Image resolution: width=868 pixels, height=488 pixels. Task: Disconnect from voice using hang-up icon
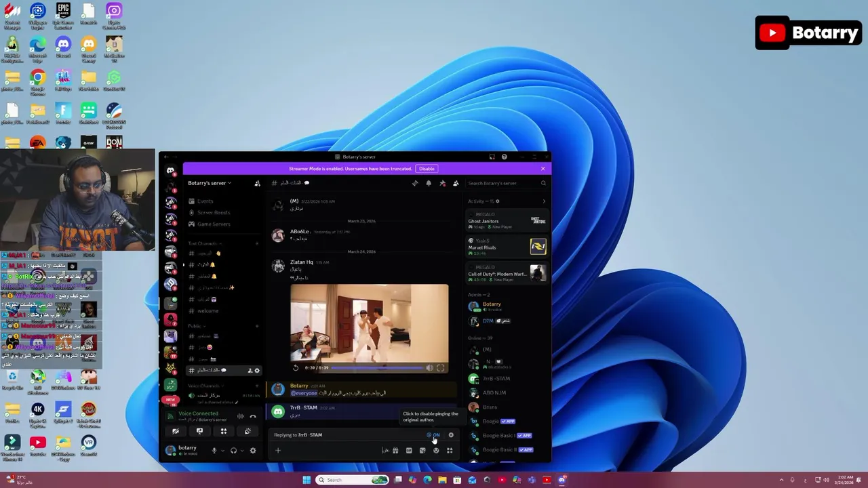click(x=253, y=416)
